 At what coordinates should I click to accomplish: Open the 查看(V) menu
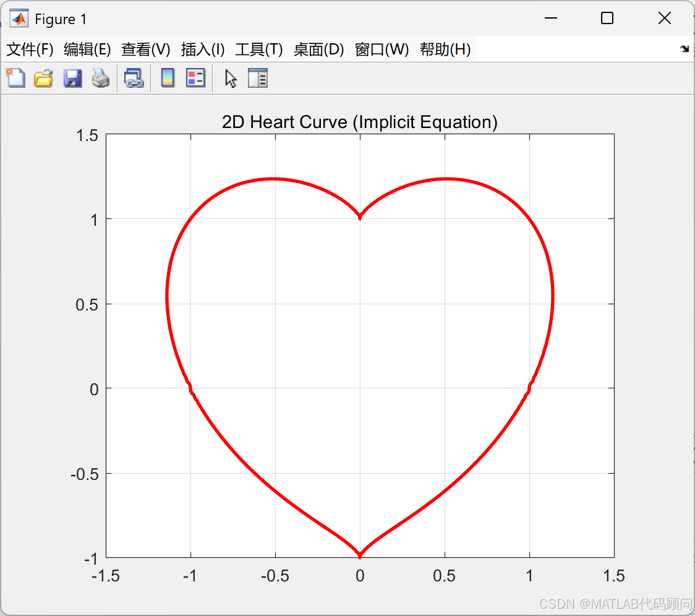(x=146, y=49)
